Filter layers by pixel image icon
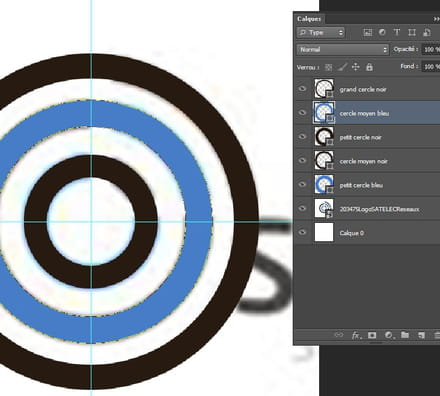The width and height of the screenshot is (440, 396). click(367, 32)
